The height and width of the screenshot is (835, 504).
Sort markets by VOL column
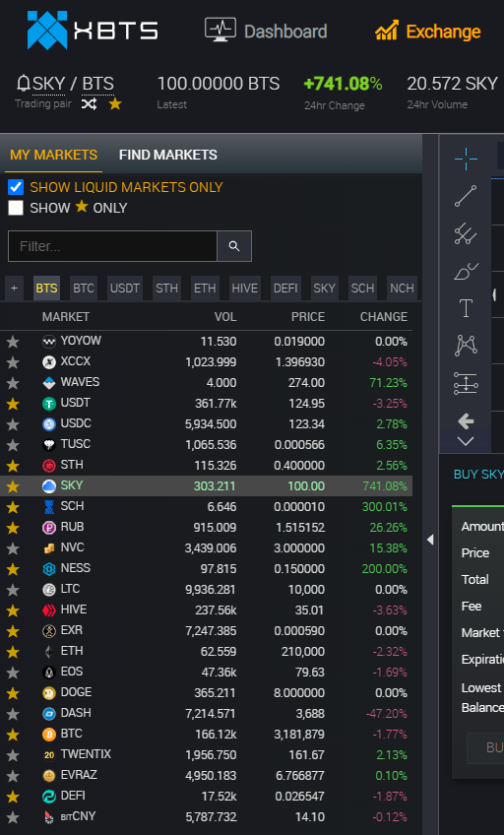coord(225,317)
